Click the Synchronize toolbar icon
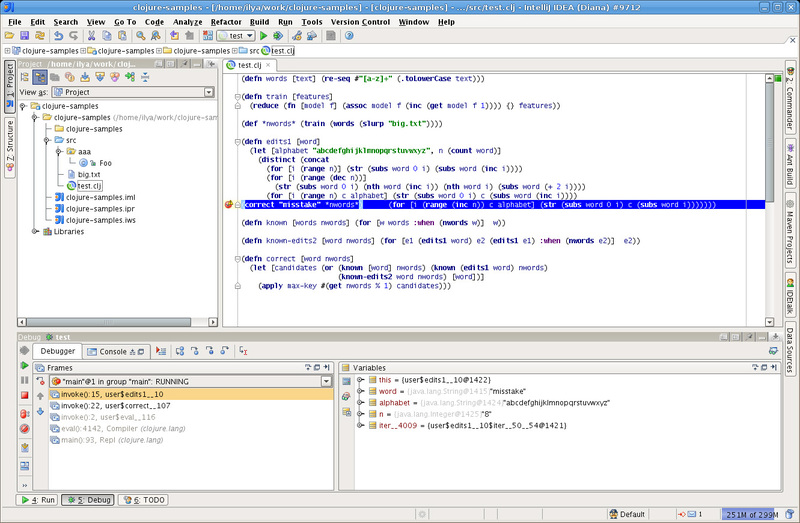800x523 pixels. [x=39, y=36]
